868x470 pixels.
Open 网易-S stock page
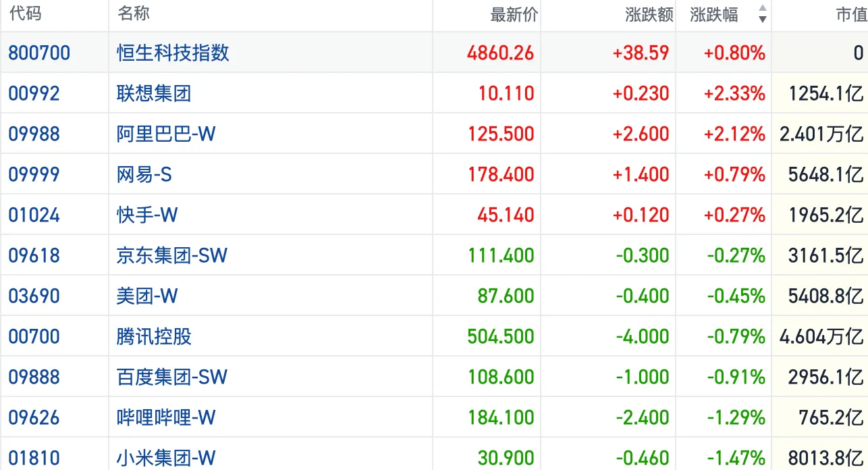pyautogui.click(x=144, y=174)
